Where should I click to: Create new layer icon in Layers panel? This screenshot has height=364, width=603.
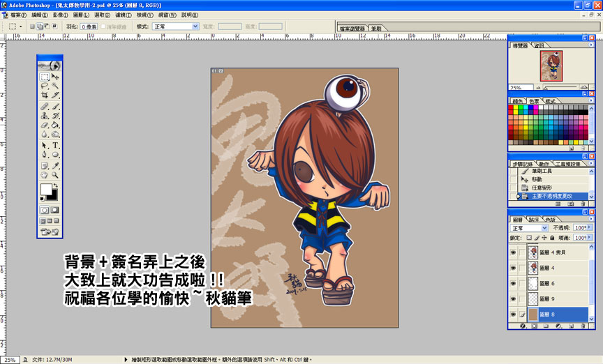tap(572, 326)
